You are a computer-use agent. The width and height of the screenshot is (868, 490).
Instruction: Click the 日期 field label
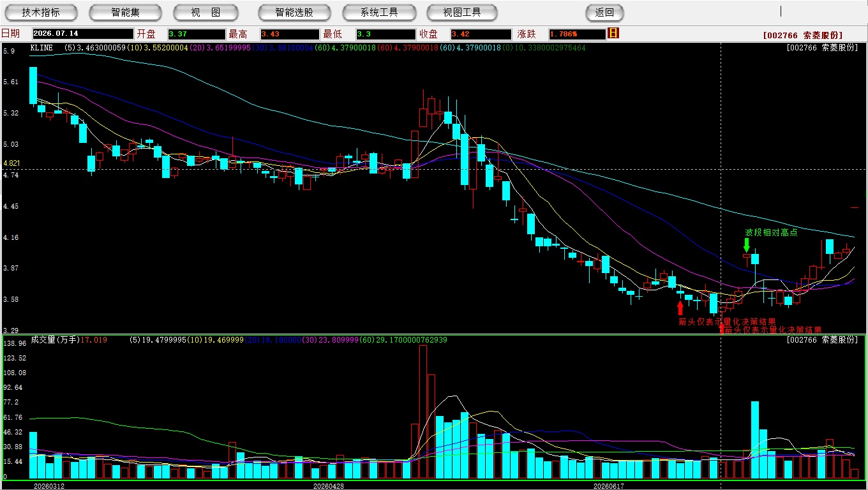(x=10, y=34)
